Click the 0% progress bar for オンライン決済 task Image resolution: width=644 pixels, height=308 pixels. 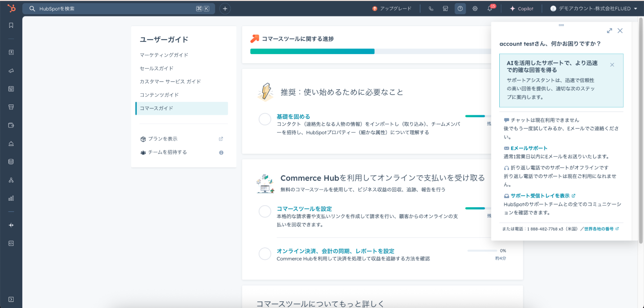(482, 250)
